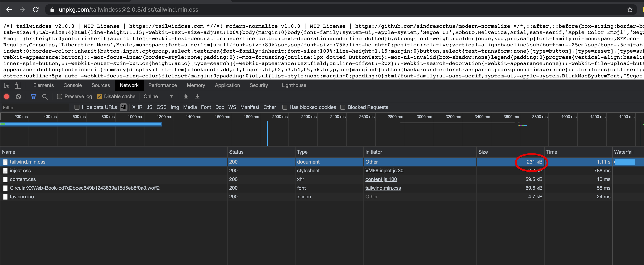The width and height of the screenshot is (644, 265).
Task: Check the Hide data URLs box
Action: (x=77, y=107)
